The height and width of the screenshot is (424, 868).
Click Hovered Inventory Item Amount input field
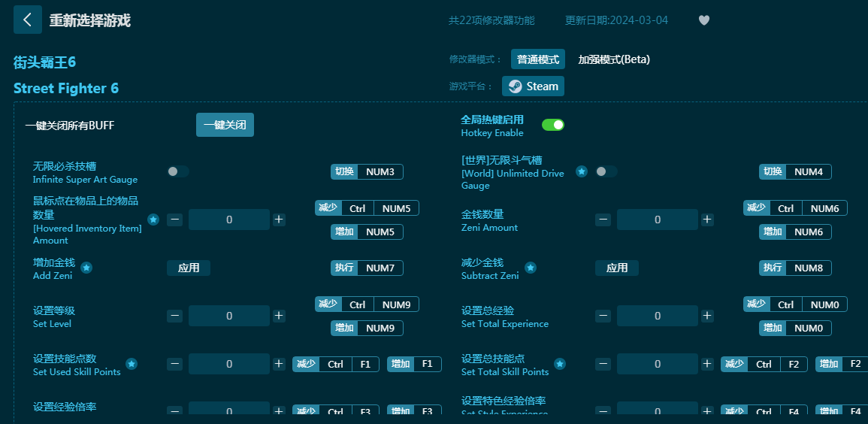pos(229,220)
